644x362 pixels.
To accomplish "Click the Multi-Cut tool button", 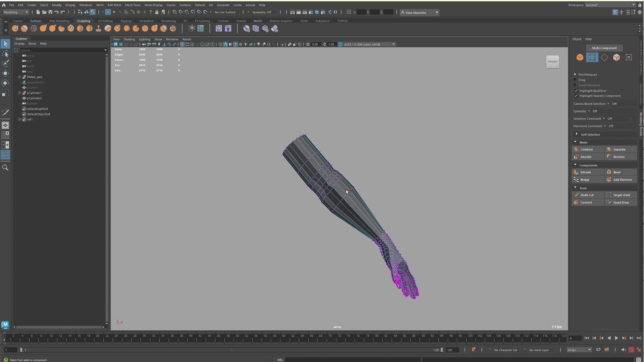I will 588,195.
